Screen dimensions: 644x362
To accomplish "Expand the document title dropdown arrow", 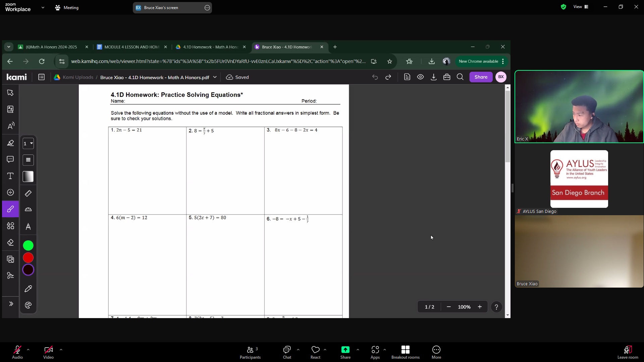I will coord(215,77).
